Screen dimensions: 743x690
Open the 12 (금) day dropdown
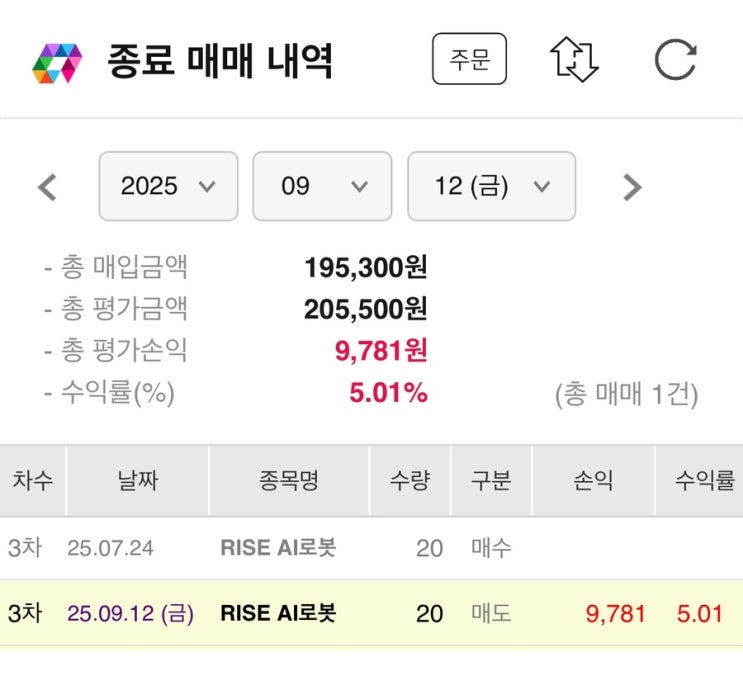[491, 186]
